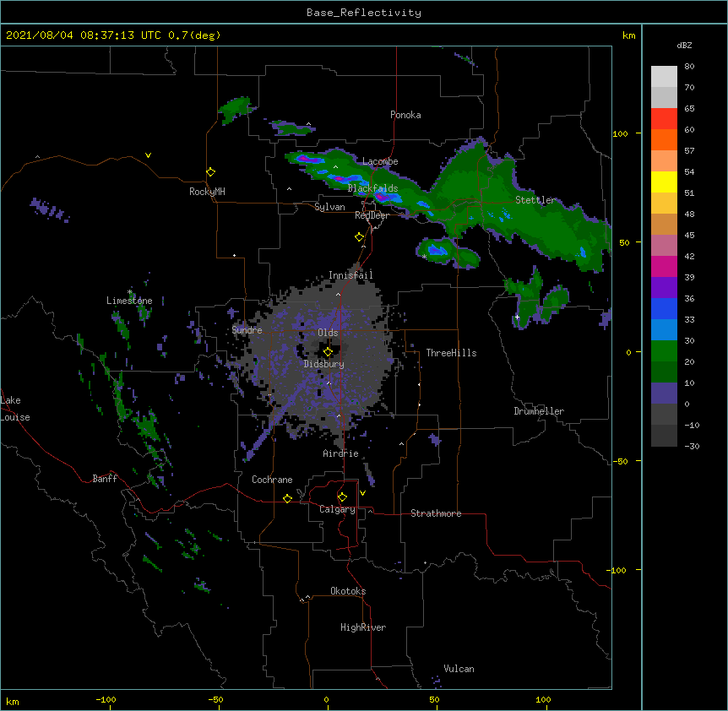
Task: Select the magenta 42 dBZ color swatch
Action: pyautogui.click(x=664, y=266)
